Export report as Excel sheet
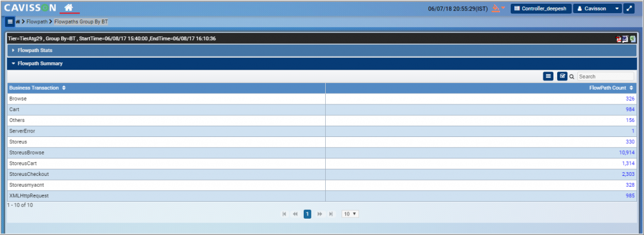644x235 pixels. pyautogui.click(x=633, y=39)
